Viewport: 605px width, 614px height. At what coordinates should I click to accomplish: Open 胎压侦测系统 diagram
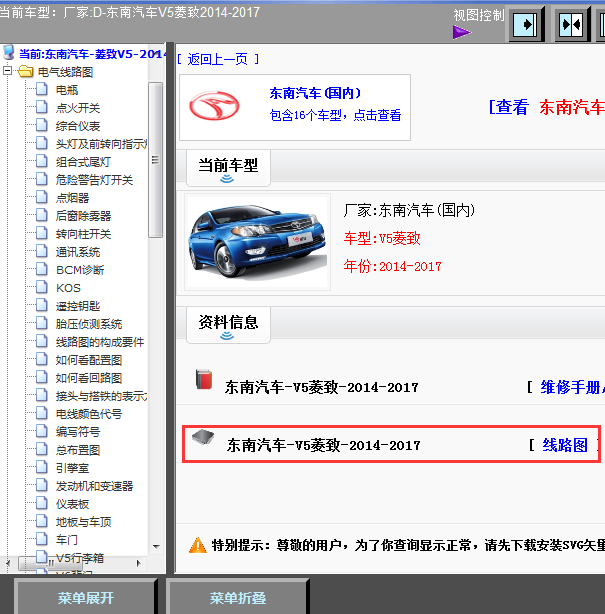[x=89, y=324]
